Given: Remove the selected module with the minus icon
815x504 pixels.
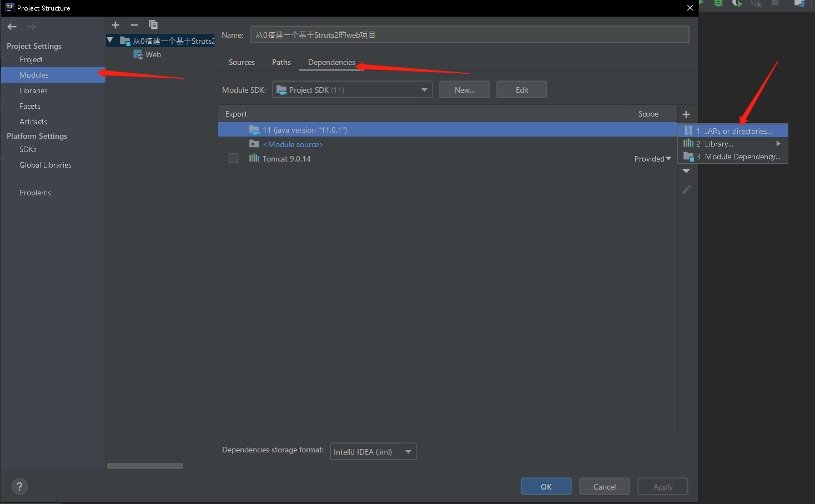Looking at the screenshot, I should tap(134, 25).
